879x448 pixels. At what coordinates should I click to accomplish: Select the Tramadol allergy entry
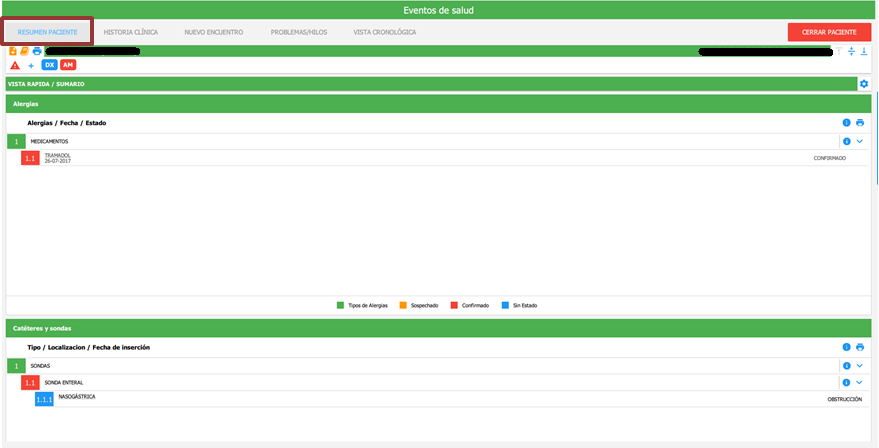(x=58, y=158)
